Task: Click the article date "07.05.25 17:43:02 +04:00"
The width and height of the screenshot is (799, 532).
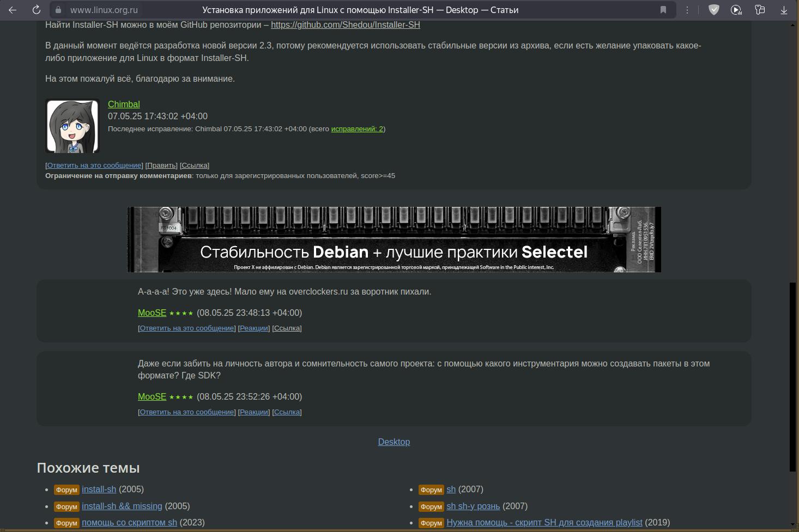Action: coord(158,116)
